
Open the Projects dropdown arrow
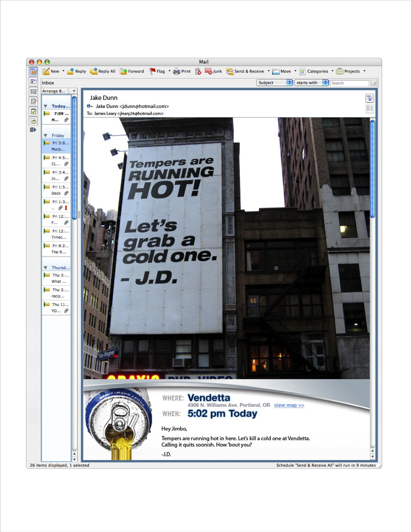365,71
